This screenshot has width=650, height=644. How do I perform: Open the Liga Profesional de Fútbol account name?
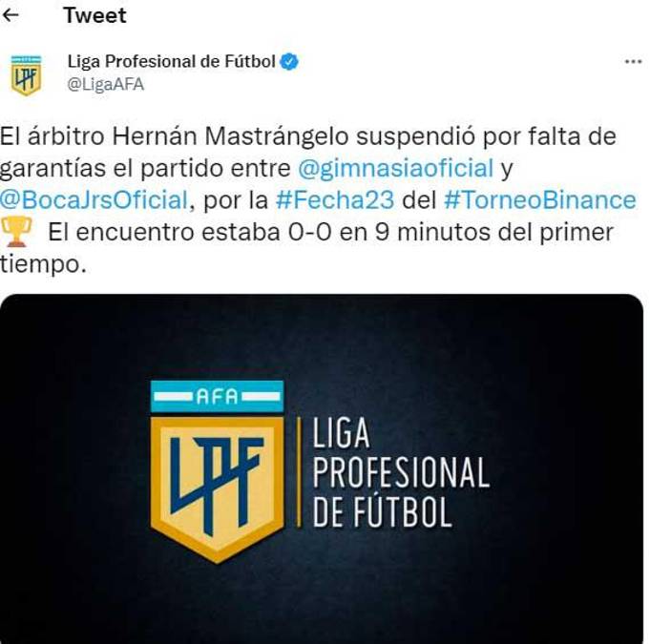171,62
